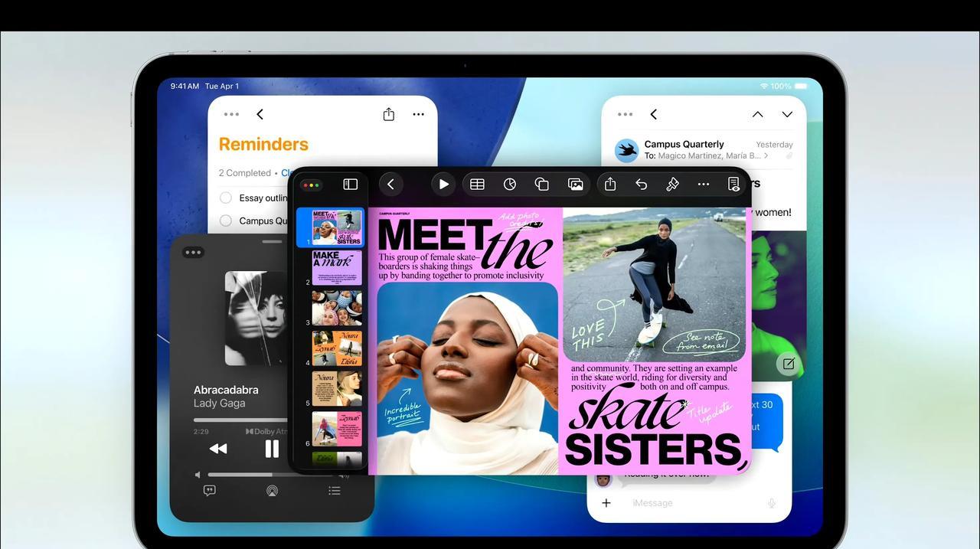Share the Keynote presentation
Viewport: 980px width, 549px height.
(x=610, y=184)
